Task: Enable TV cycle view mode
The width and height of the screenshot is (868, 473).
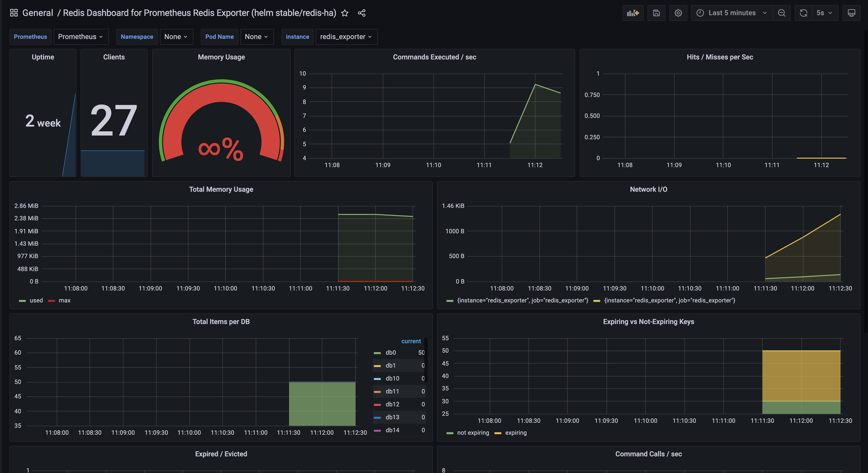Action: (x=852, y=13)
